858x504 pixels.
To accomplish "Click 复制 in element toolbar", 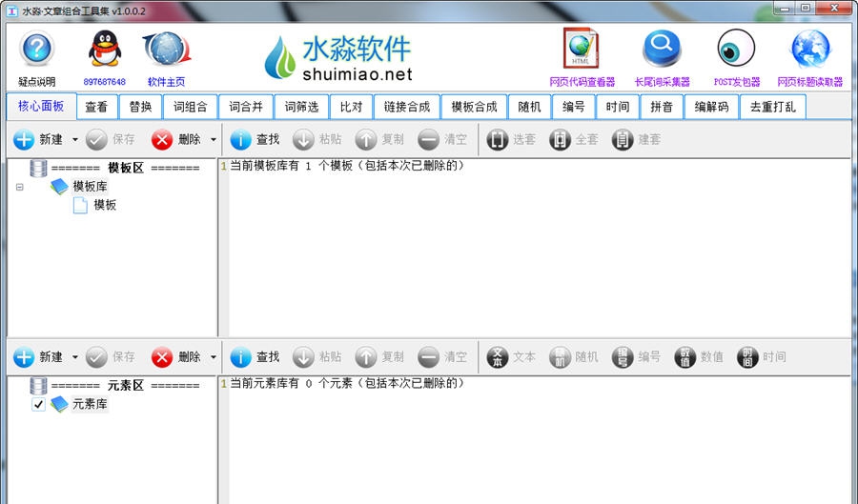I will 379,357.
